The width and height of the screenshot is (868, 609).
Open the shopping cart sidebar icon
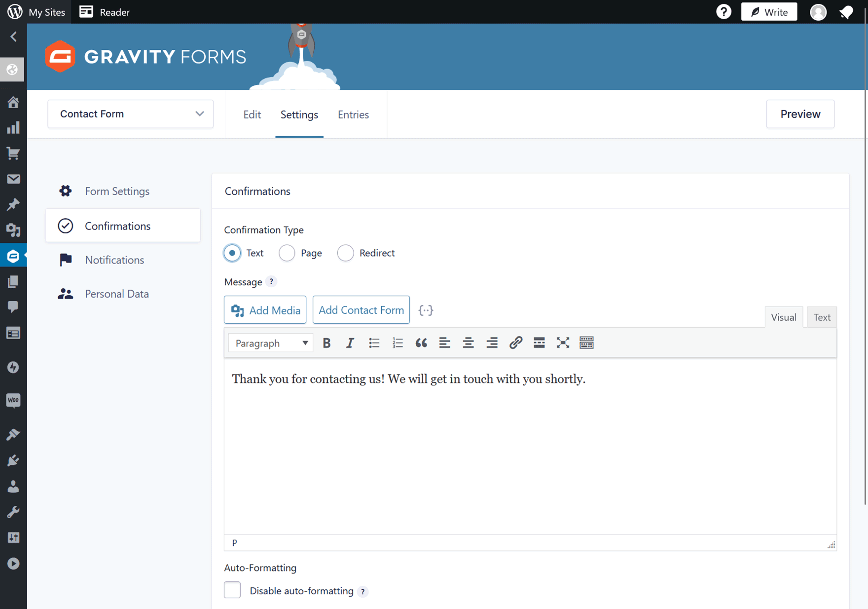point(13,153)
